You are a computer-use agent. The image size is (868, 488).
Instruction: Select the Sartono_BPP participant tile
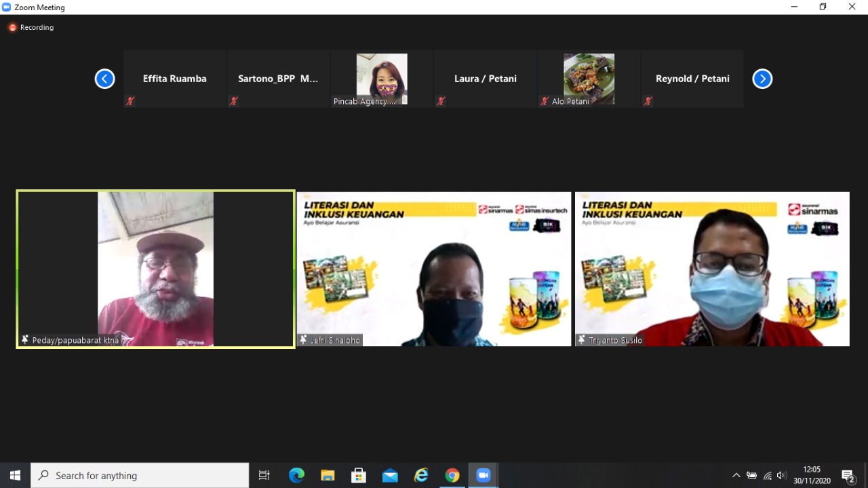[x=278, y=79]
